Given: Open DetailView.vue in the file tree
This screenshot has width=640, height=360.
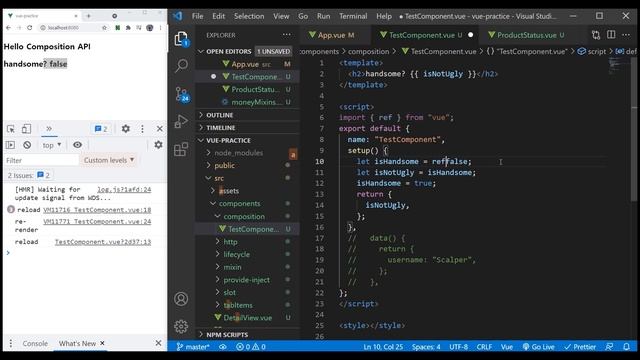Looking at the screenshot, I should (248, 318).
